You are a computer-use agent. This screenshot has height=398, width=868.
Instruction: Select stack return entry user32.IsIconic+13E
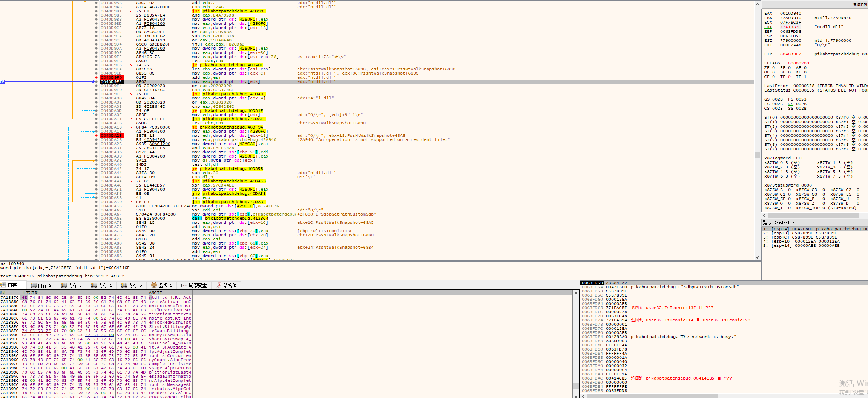(672, 308)
